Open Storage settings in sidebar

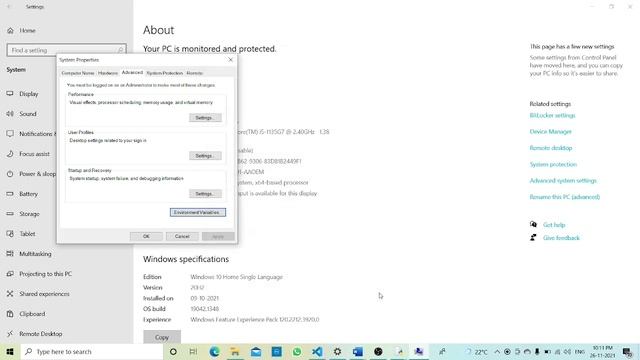[x=29, y=214]
